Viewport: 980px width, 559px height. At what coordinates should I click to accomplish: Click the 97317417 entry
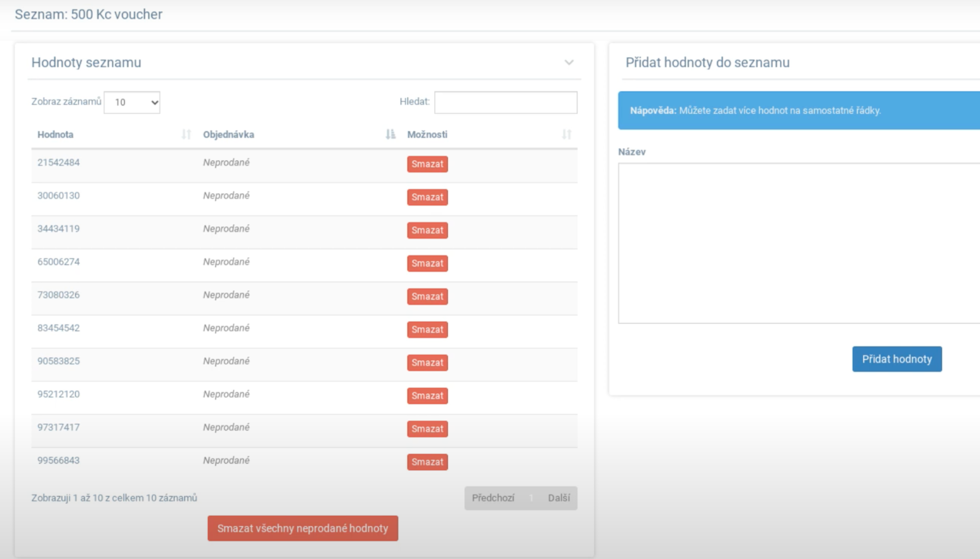(x=58, y=427)
